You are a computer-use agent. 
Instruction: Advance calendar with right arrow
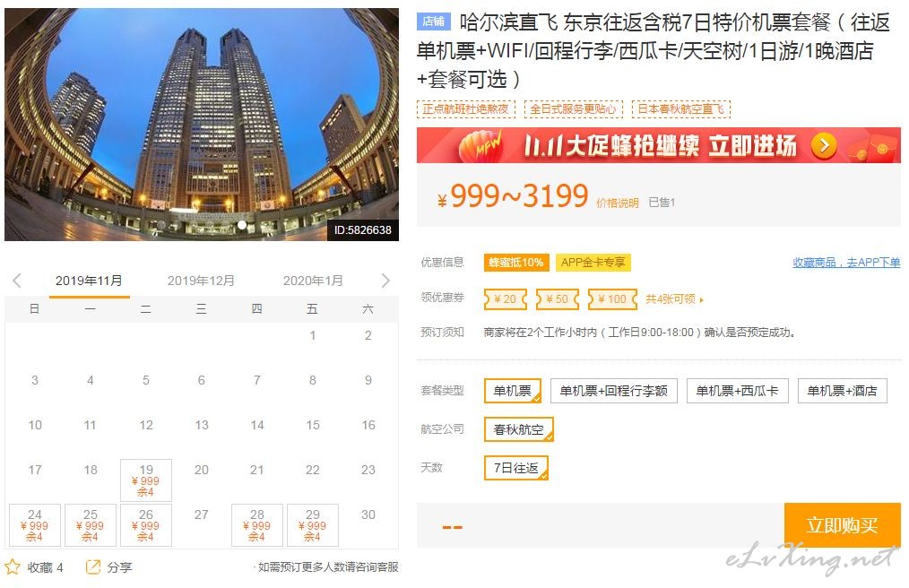tap(385, 281)
